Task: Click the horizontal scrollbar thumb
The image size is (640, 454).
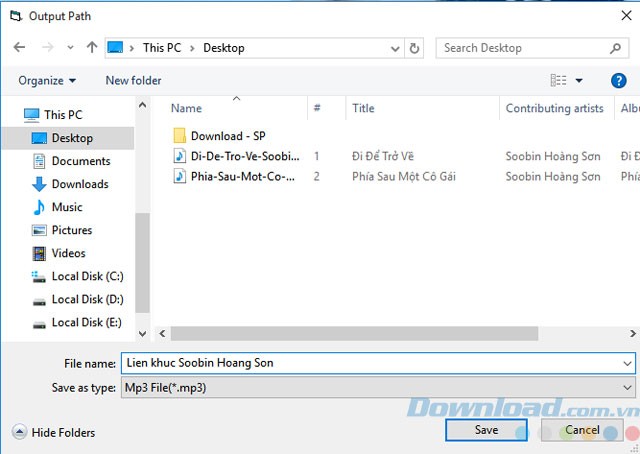Action: tap(354, 334)
